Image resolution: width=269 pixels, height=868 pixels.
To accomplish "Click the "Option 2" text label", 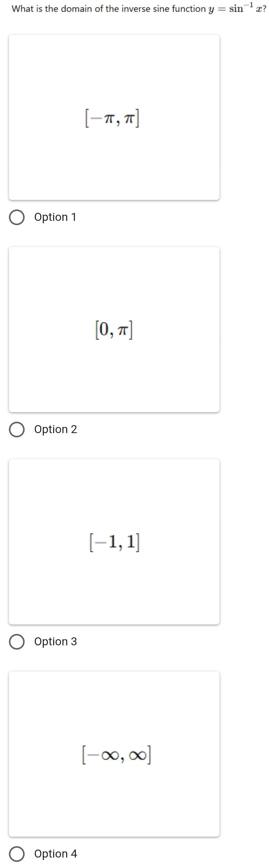I will click(56, 429).
